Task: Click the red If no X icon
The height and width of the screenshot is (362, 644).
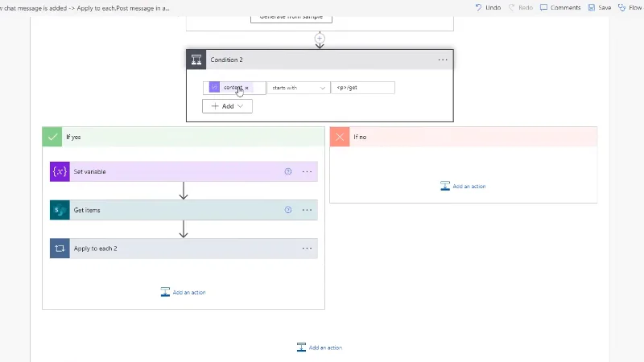Action: tap(340, 137)
